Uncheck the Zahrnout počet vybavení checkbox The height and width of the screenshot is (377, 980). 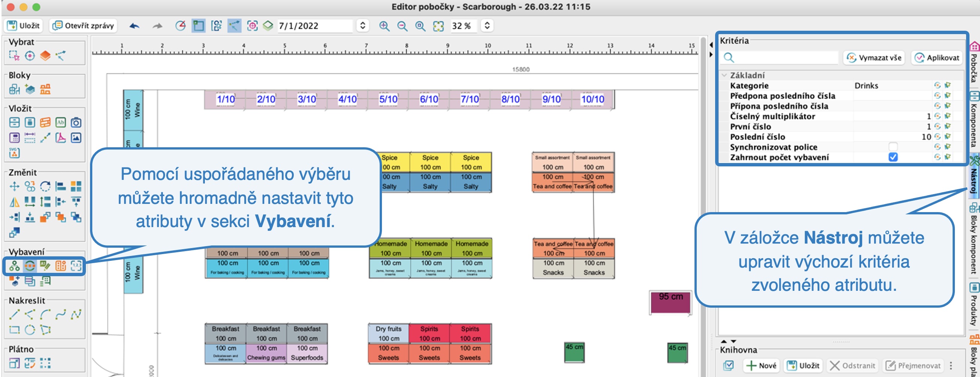pos(893,157)
